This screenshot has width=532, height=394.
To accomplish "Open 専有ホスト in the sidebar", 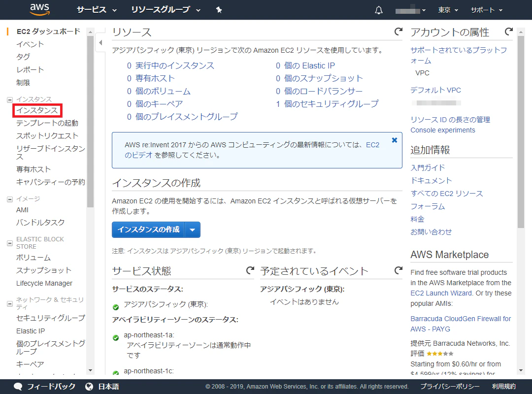I will (33, 169).
